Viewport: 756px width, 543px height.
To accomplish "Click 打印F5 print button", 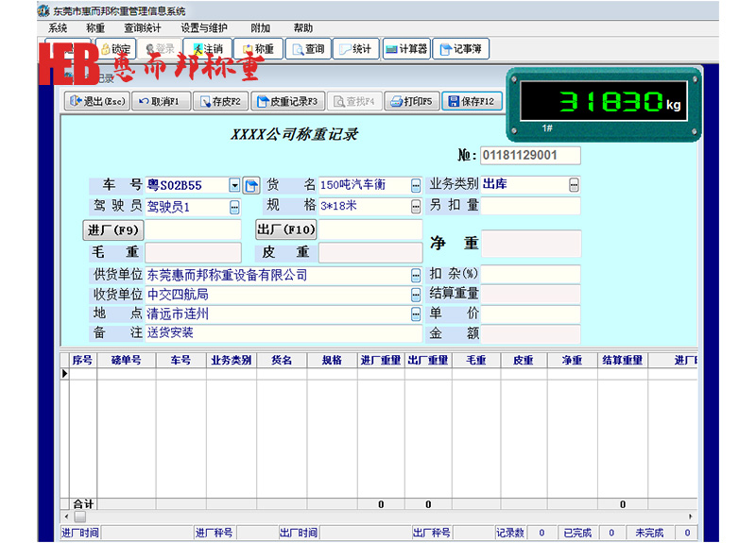I will click(411, 101).
